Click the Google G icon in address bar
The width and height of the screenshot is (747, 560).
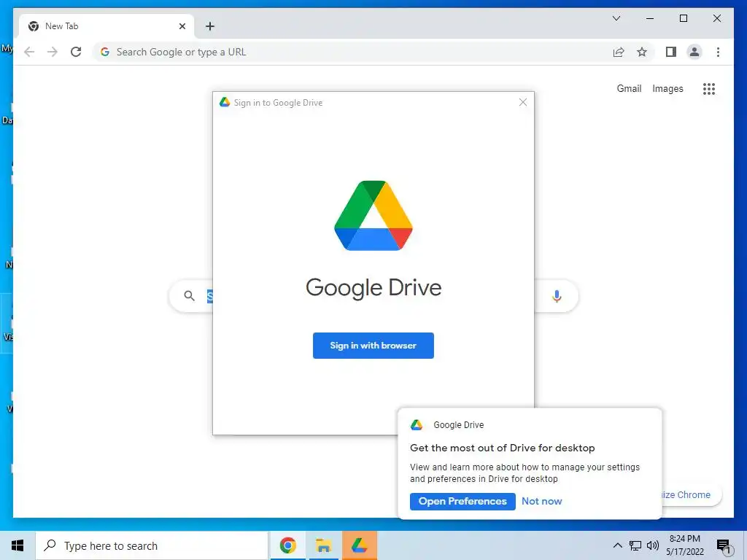(x=105, y=52)
